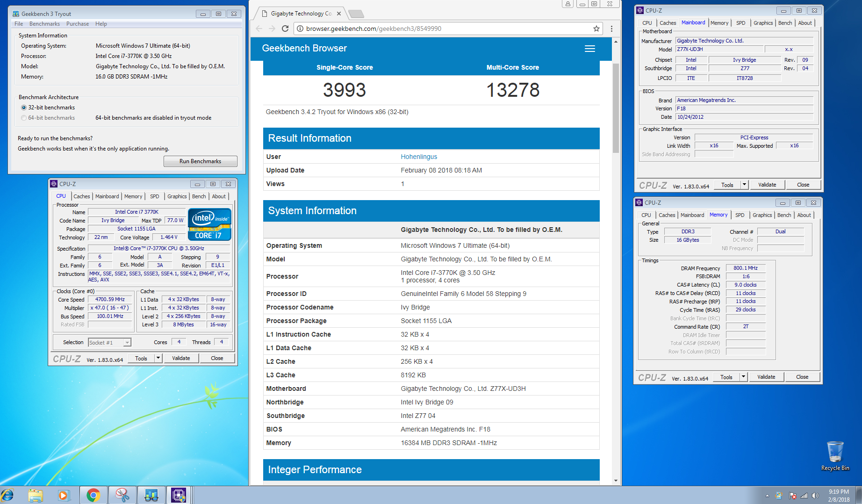
Task: Select the 32-bit benchmarks radio button
Action: 24,108
